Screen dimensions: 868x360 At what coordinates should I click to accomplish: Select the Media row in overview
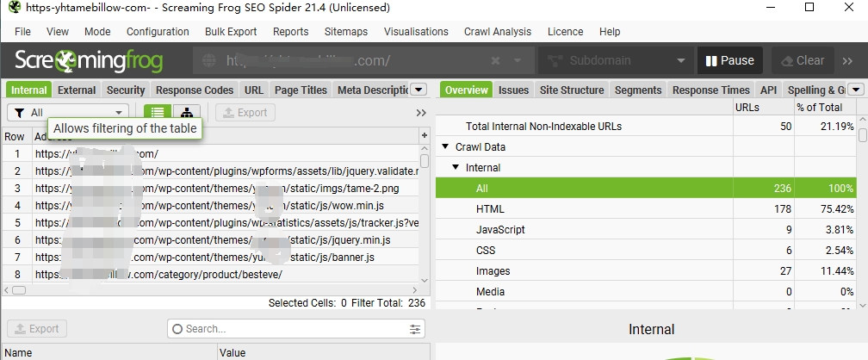coord(646,291)
